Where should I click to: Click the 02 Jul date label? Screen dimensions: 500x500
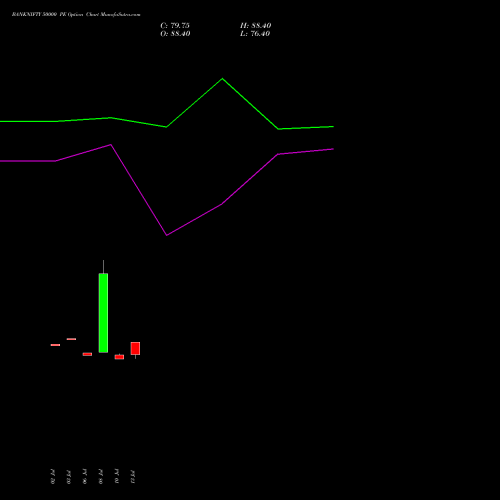tap(53, 477)
